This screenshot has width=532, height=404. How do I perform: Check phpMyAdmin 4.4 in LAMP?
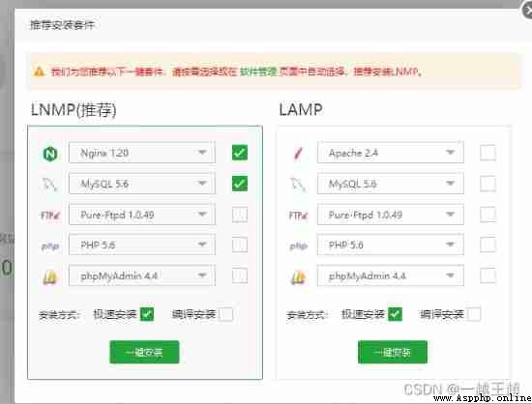point(488,275)
